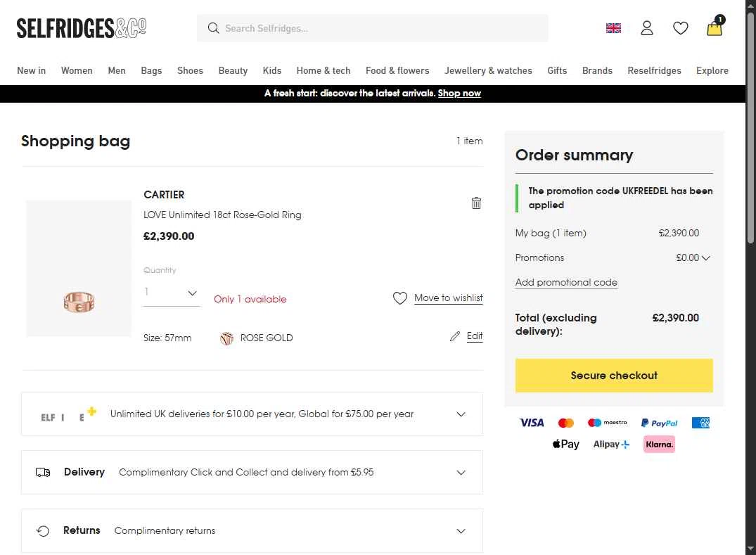
Task: Open the Men menu
Action: click(117, 70)
